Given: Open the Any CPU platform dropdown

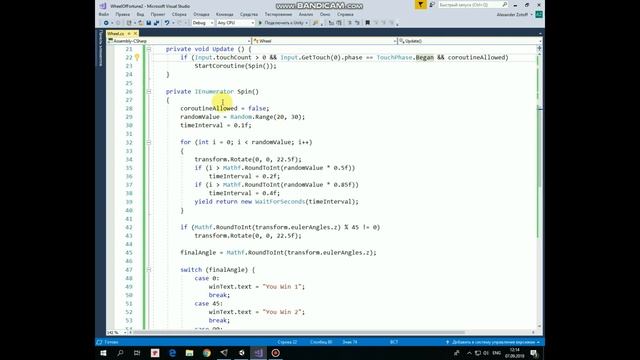Looking at the screenshot, I should pos(236,23).
